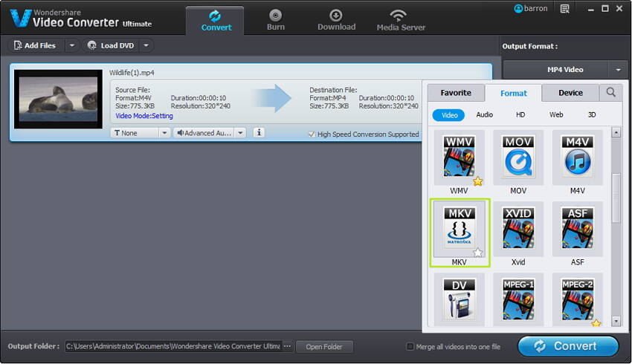Click the Add Files button
The height and width of the screenshot is (364, 632).
tap(36, 45)
